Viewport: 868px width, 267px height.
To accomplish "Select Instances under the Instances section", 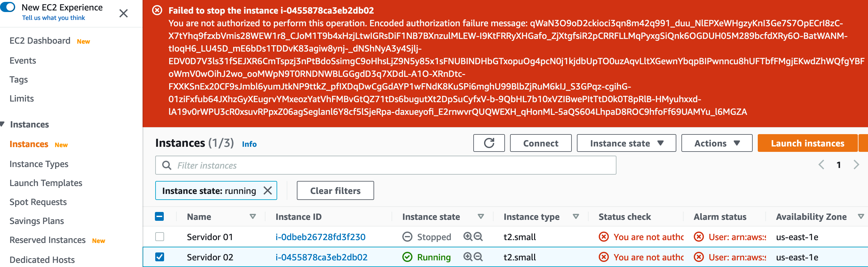I will [29, 144].
